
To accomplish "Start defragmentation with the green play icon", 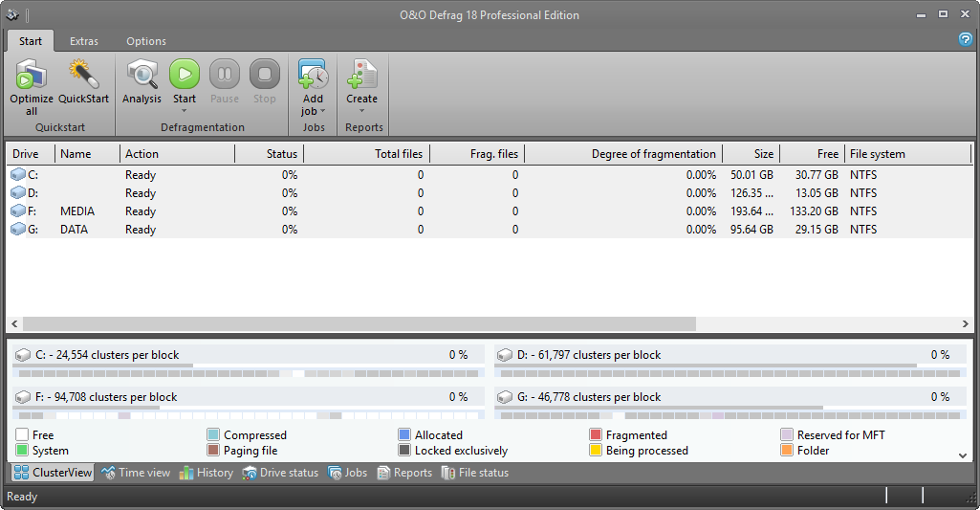I will coord(185,74).
